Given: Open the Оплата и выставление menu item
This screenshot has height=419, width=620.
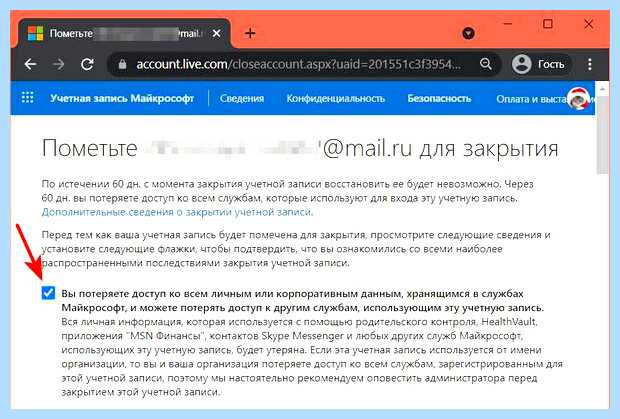Looking at the screenshot, I should [532, 99].
